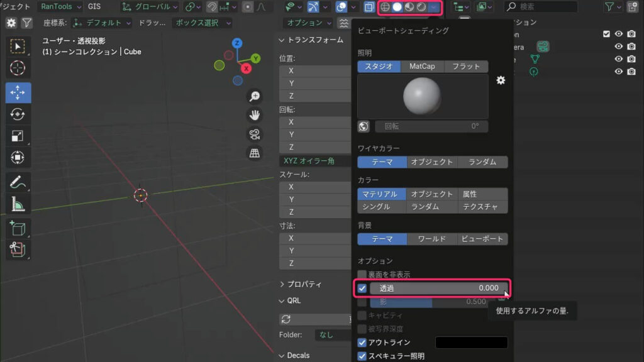
Task: Select the 3D Cursor tool
Action: (18, 68)
